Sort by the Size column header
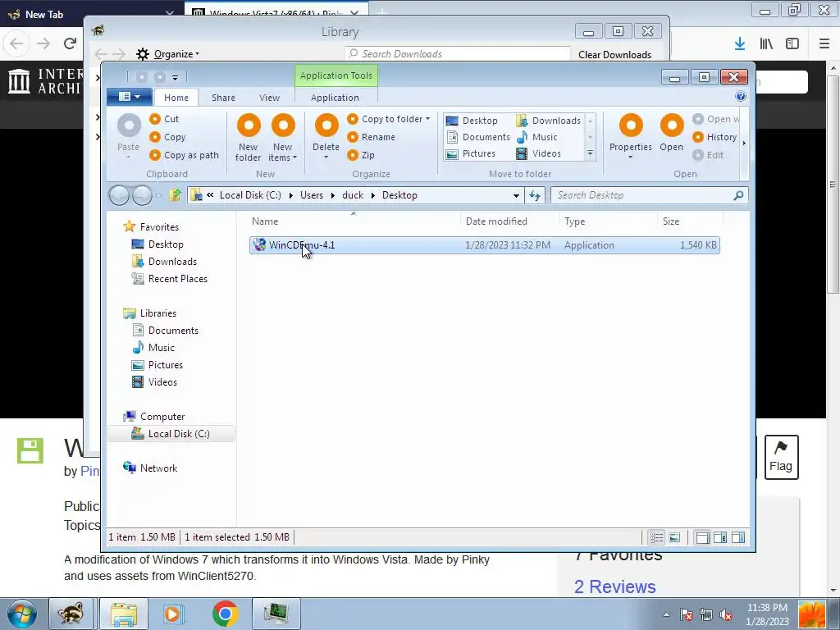Image resolution: width=840 pixels, height=630 pixels. [690, 221]
